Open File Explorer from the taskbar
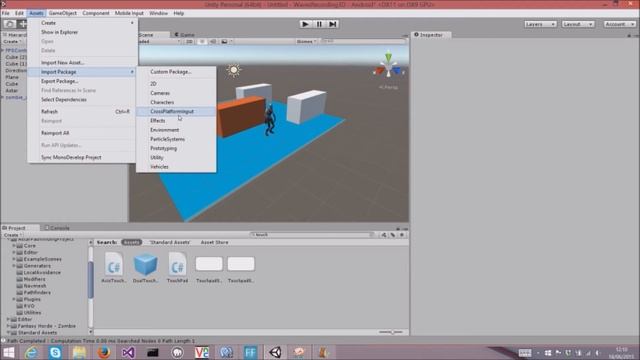 coord(80,352)
